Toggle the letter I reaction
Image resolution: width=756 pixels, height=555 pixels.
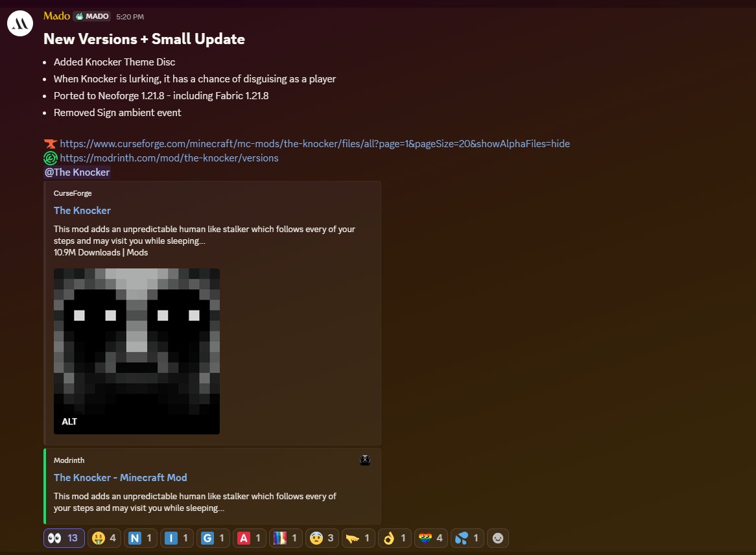[177, 538]
